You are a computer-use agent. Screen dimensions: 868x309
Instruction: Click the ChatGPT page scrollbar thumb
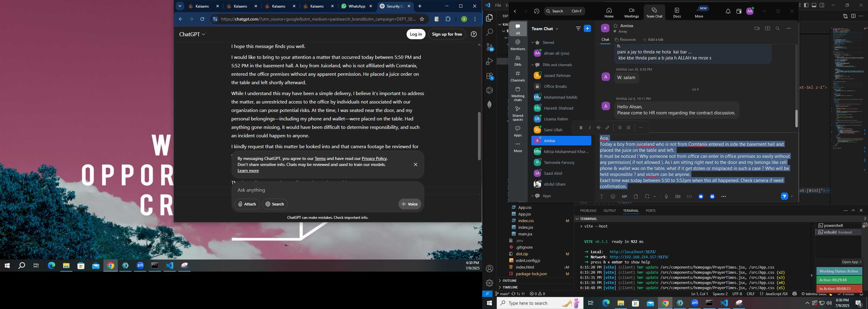pyautogui.click(x=479, y=135)
